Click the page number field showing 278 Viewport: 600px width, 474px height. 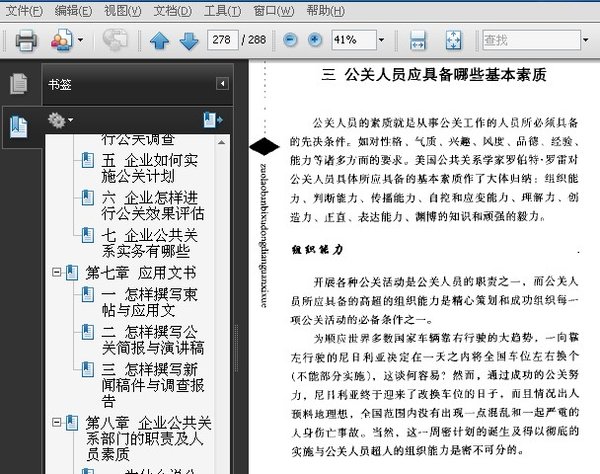[x=222, y=40]
